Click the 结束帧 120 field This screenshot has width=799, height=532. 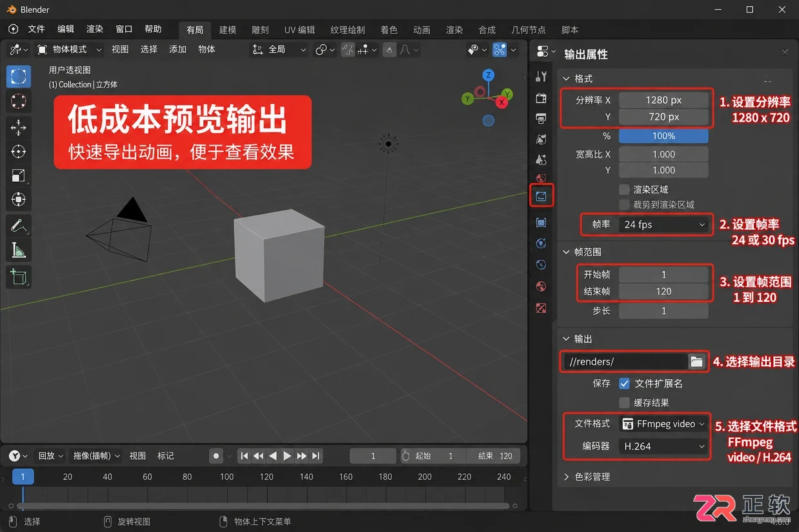point(664,291)
